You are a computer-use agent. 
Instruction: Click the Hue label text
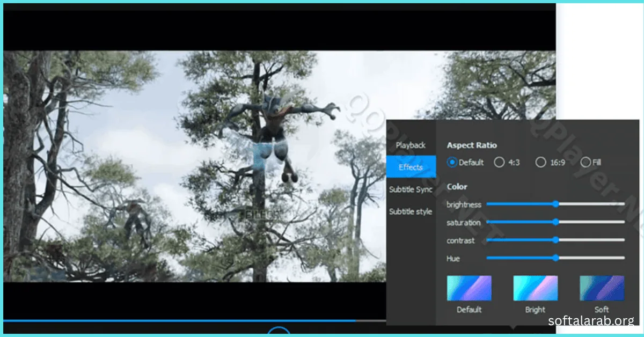pyautogui.click(x=453, y=259)
